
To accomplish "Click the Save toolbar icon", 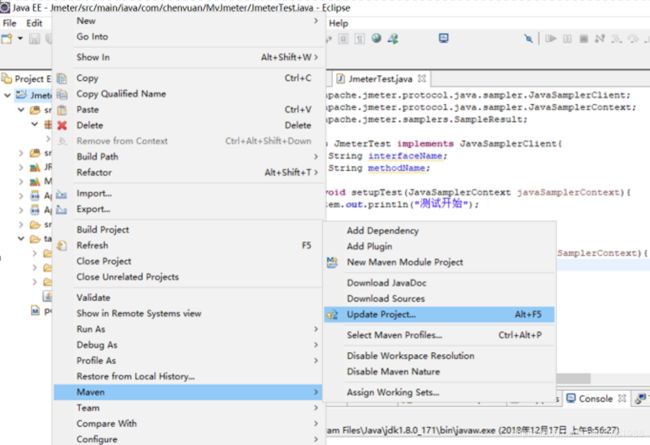I will click(x=34, y=39).
